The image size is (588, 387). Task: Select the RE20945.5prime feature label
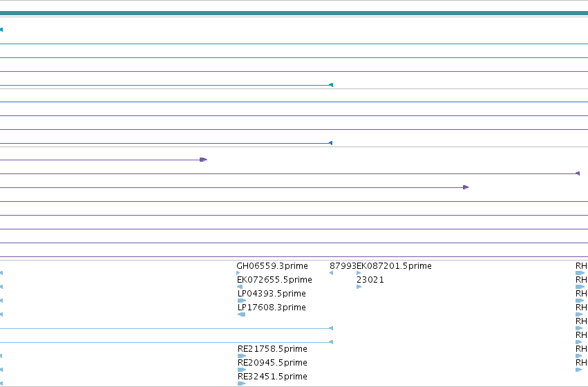click(x=272, y=363)
